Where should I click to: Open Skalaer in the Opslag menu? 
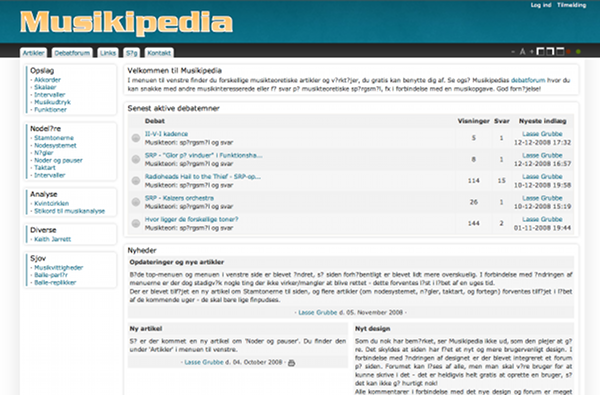point(45,87)
